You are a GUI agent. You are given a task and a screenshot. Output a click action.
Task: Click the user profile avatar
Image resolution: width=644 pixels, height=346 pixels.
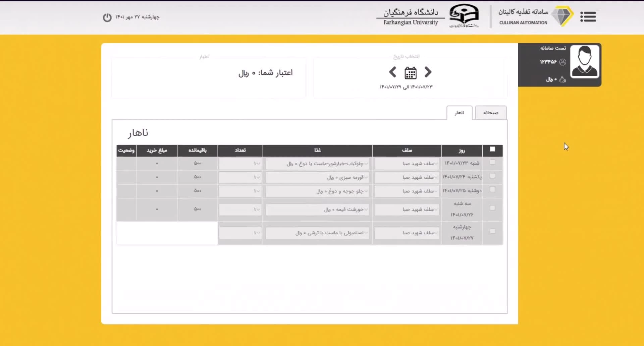click(x=585, y=62)
